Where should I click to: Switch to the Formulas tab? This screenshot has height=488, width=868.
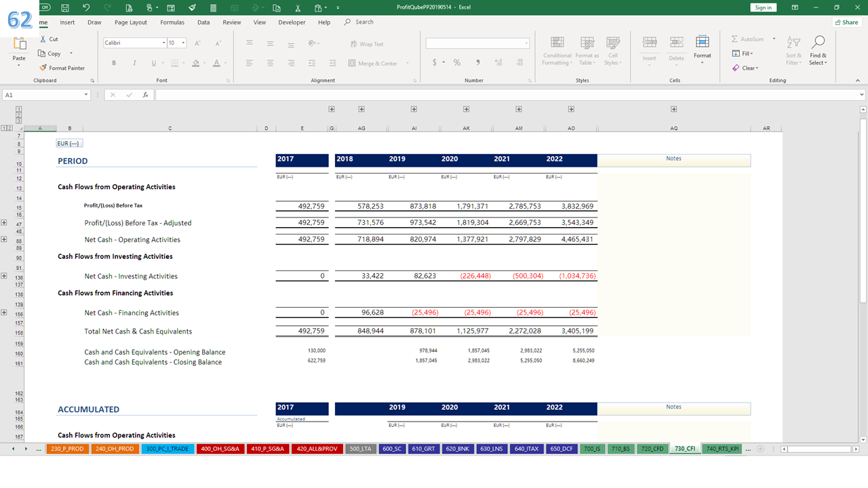(172, 22)
